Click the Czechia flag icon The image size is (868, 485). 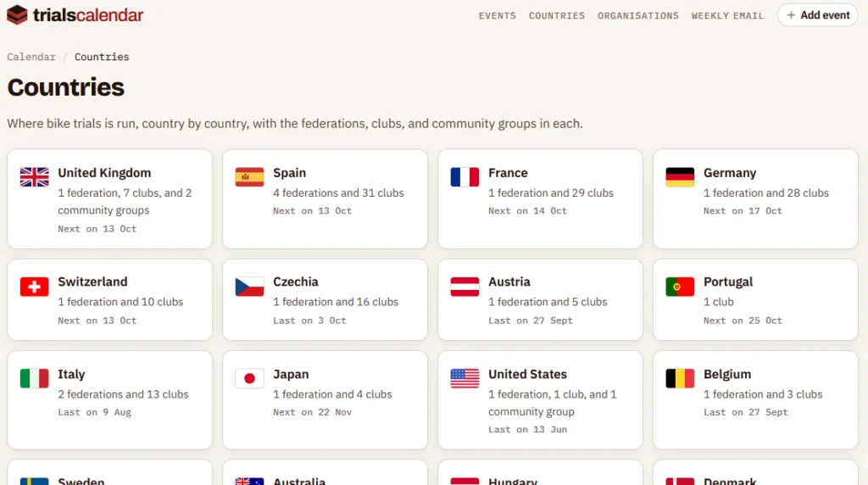250,287
